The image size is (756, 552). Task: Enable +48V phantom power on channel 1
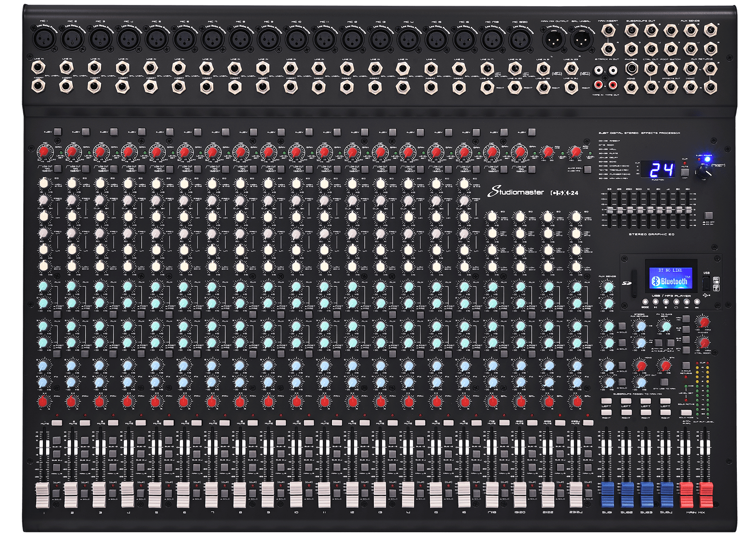[x=58, y=132]
